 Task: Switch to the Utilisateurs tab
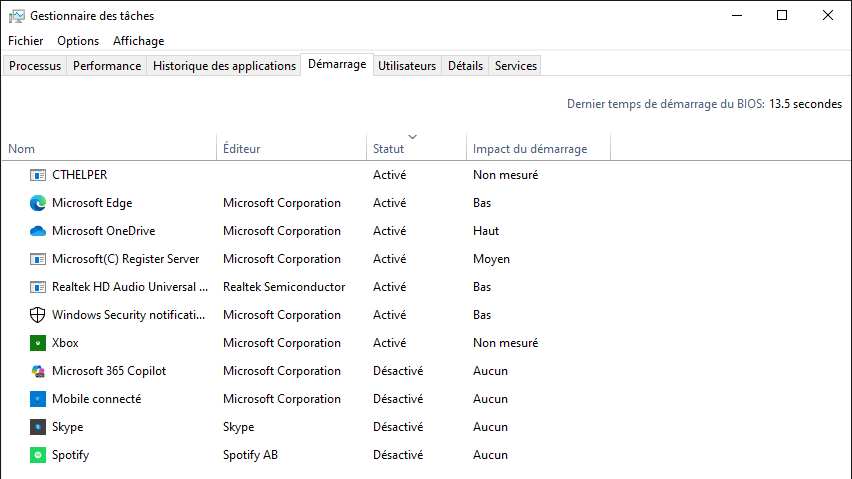[407, 66]
